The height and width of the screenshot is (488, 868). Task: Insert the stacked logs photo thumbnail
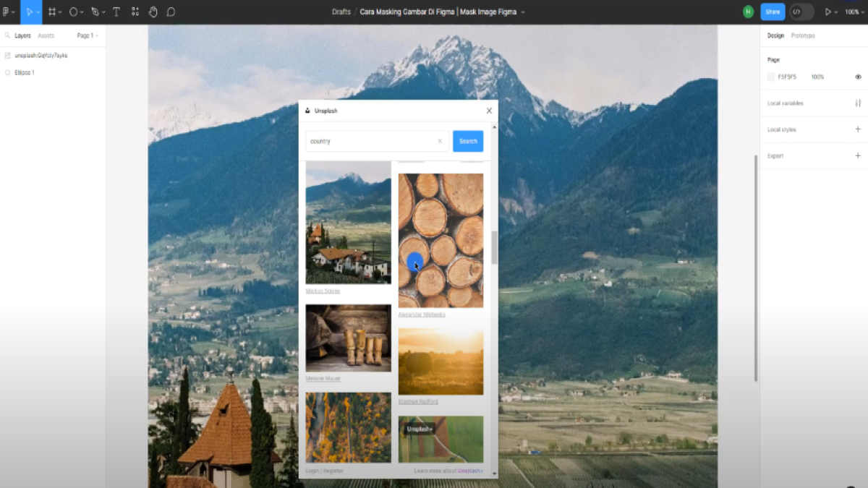point(441,240)
